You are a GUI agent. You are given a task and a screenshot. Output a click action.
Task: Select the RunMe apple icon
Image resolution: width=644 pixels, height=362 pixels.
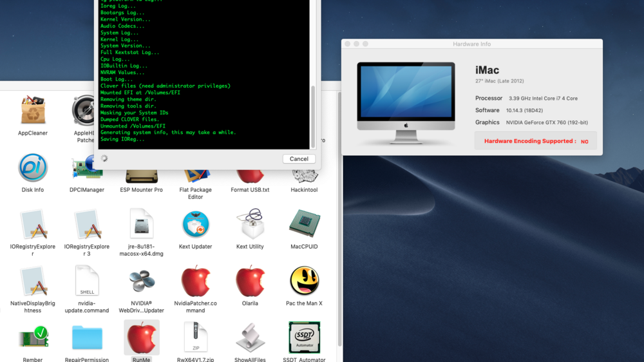pos(141,338)
